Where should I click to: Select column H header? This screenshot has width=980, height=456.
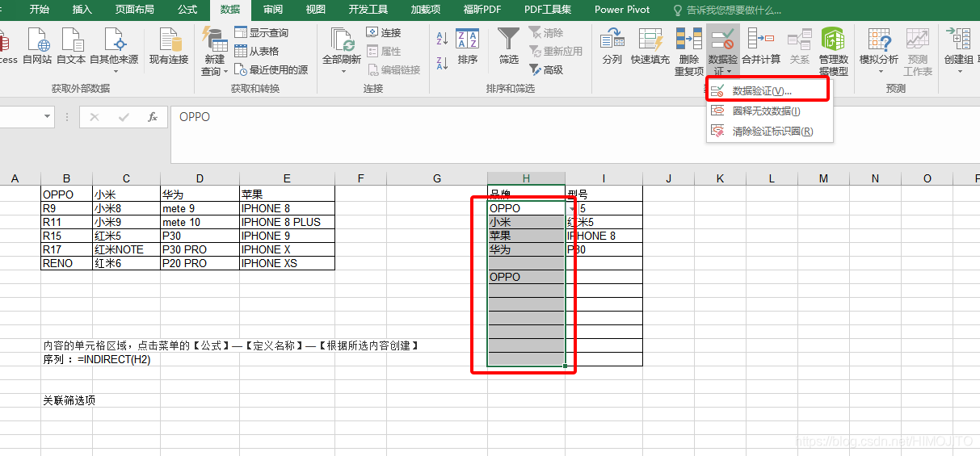[526, 178]
